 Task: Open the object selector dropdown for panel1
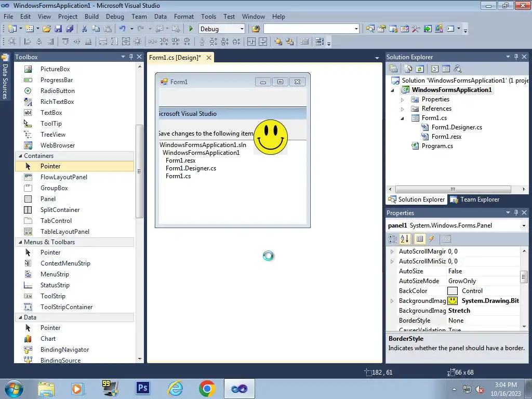pos(524,225)
